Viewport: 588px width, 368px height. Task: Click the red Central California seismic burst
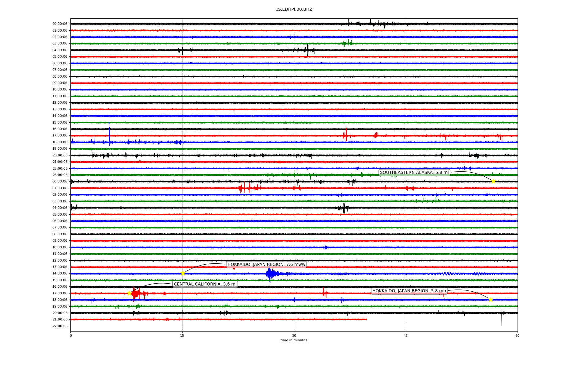point(136,294)
